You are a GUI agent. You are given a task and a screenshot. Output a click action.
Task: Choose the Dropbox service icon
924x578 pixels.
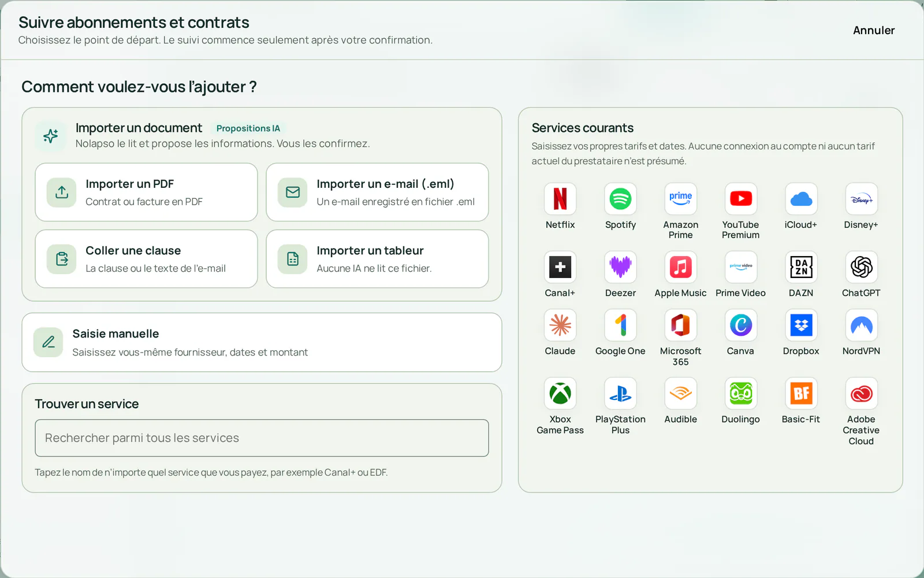click(x=801, y=325)
